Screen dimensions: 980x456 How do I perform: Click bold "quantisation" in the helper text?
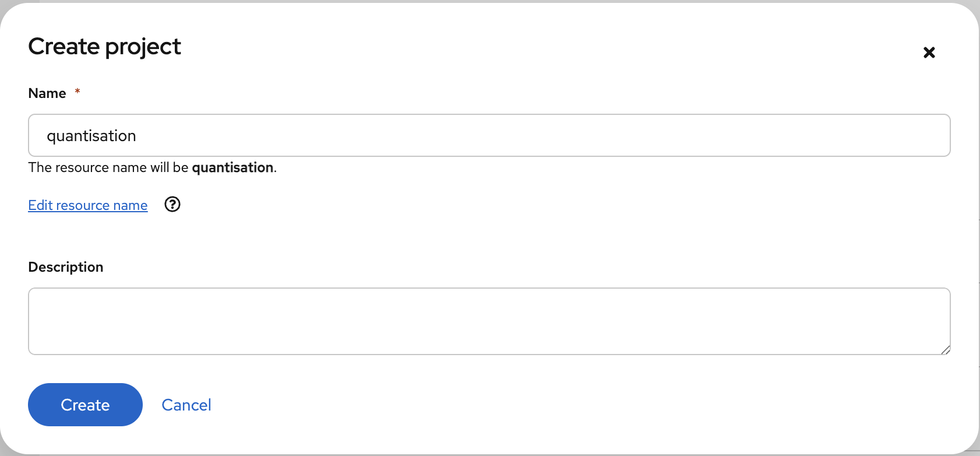232,168
